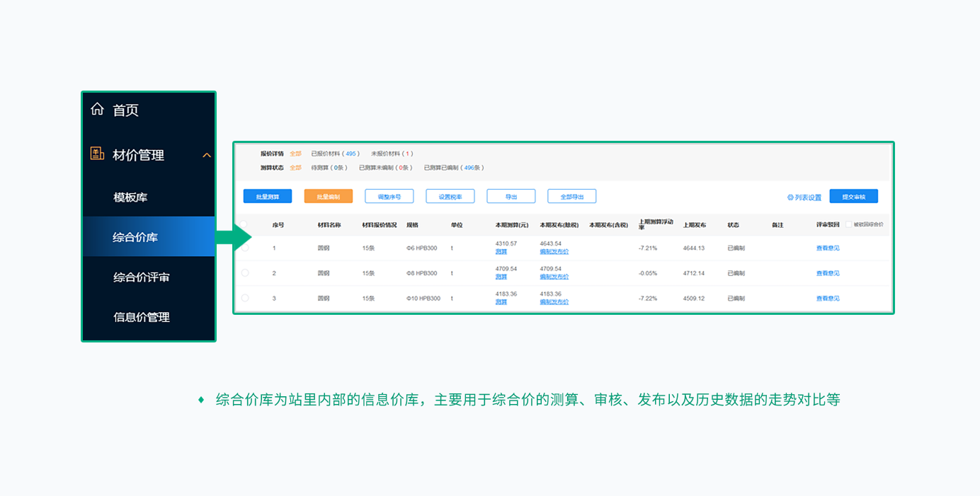Select the row 2 checkbox

tap(245, 273)
